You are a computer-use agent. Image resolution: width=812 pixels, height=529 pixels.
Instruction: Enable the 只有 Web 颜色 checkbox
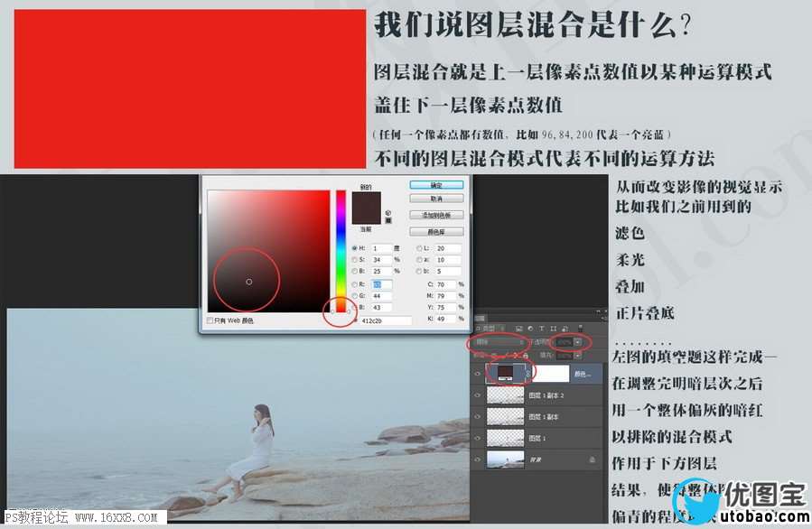click(210, 320)
